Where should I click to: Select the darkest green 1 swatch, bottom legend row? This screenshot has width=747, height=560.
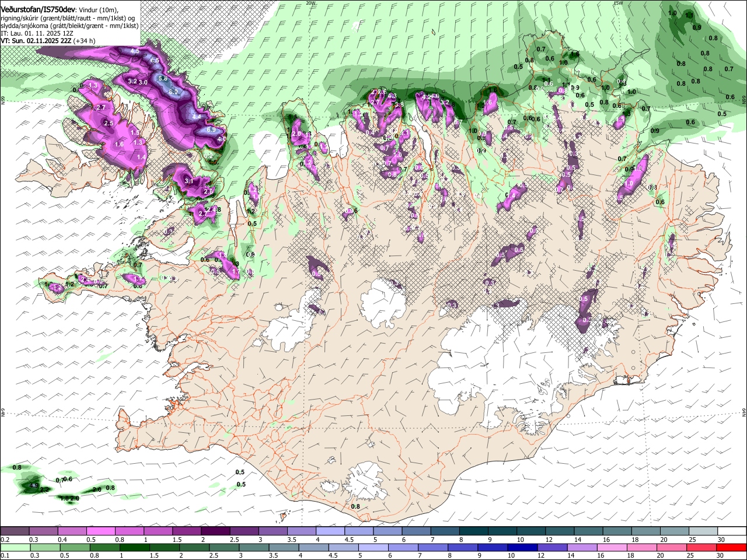134,547
